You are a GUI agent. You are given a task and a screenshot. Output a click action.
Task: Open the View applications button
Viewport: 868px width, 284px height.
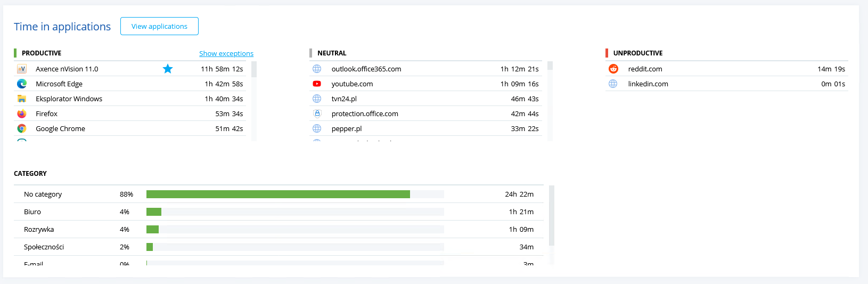pos(159,26)
